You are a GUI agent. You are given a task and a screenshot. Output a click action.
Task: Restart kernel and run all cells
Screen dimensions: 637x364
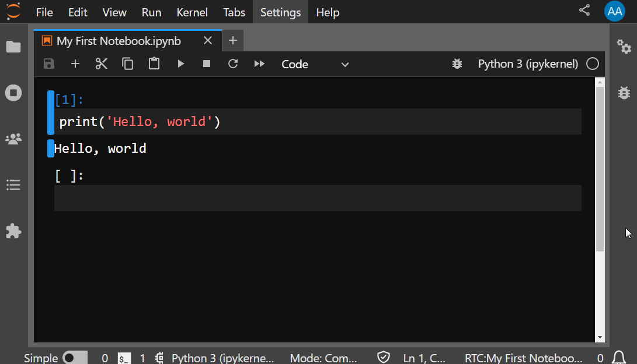click(259, 64)
